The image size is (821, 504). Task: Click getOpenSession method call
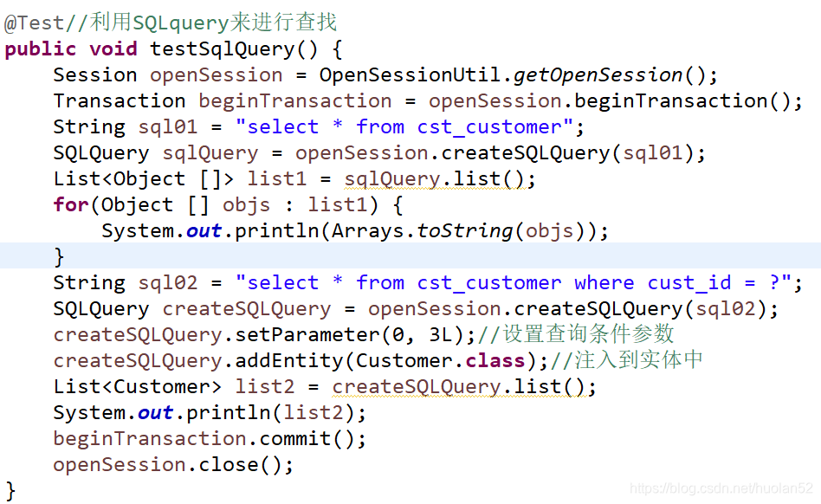598,75
